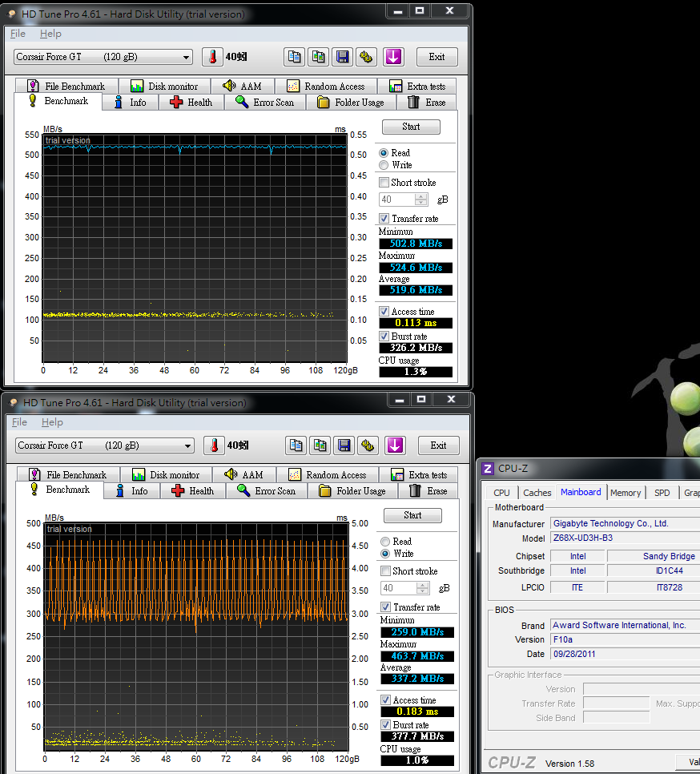Expand Corsair Force GT drive dropdown in lower window
Viewport: 700px width, 774px height.
[x=187, y=445]
